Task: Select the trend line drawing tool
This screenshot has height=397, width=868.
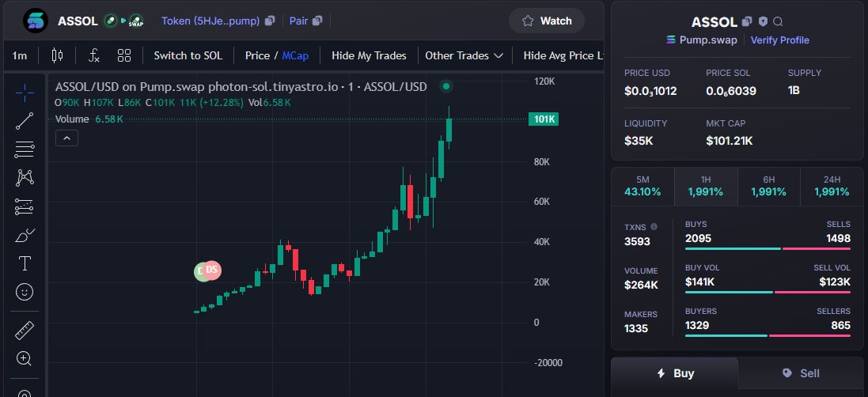Action: (25, 121)
